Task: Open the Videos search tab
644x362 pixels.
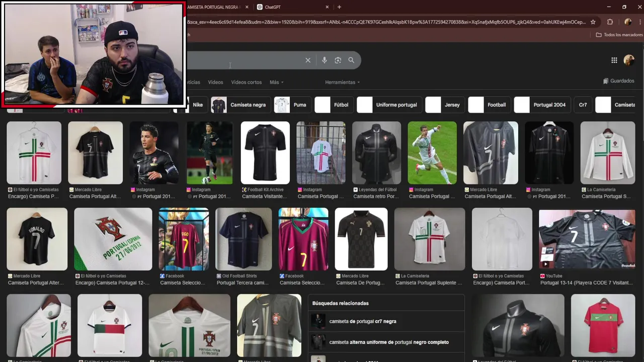Action: pos(215,82)
